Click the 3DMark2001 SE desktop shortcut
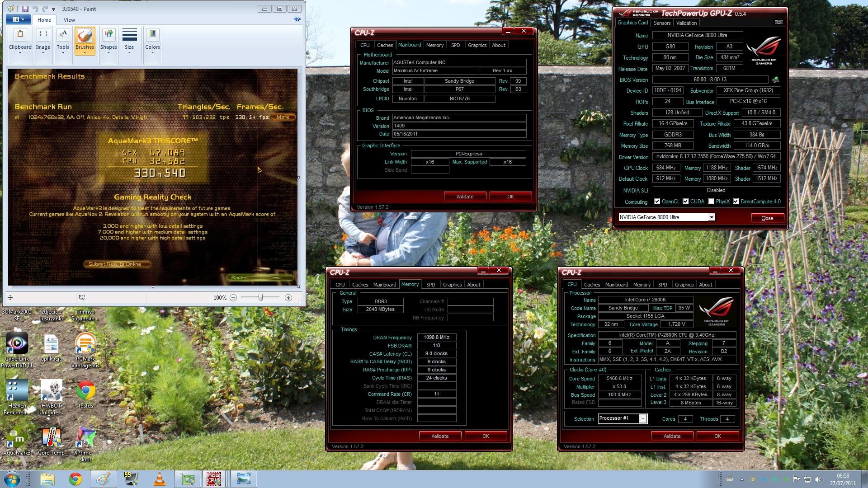868x488 pixels. pos(17,314)
